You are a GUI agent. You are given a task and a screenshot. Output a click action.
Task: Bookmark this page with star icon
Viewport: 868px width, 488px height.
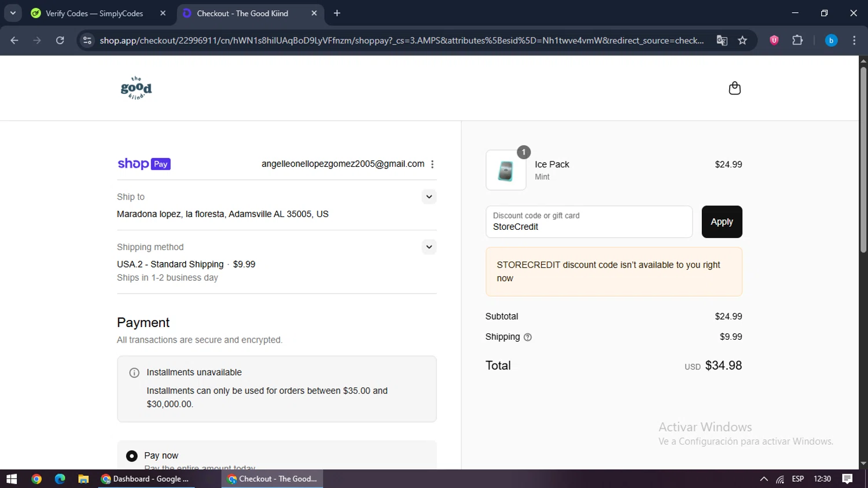[x=742, y=41]
